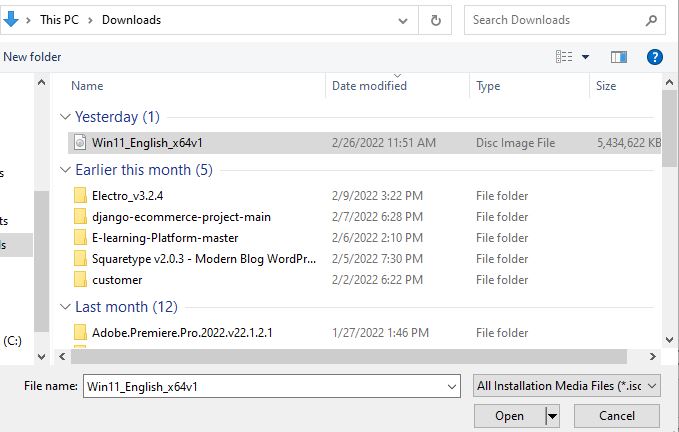The image size is (679, 432).
Task: Click the Downloads breadcrumb
Action: pos(131,20)
